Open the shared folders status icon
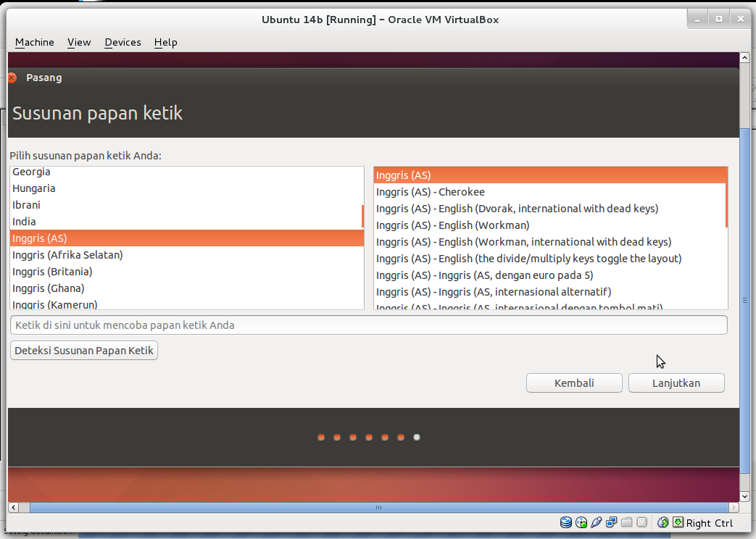756x539 pixels. 626,522
